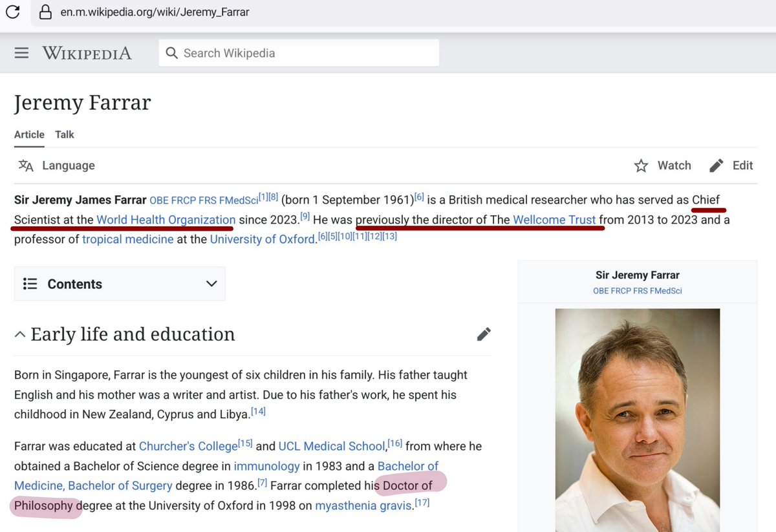This screenshot has height=532, width=776.
Task: Click the Watch label
Action: tap(674, 165)
